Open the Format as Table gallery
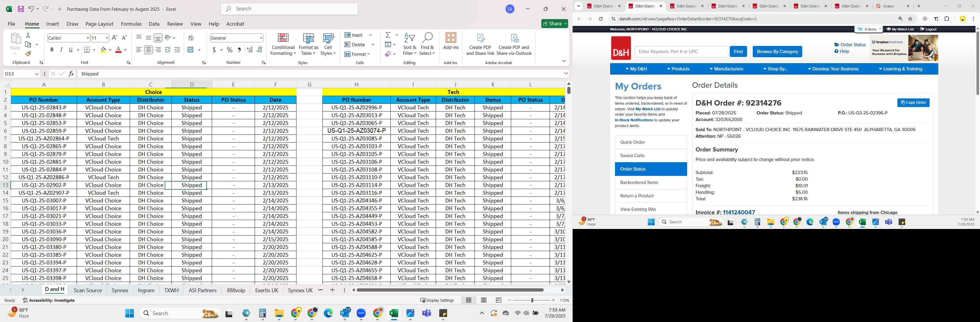Image resolution: width=980 pixels, height=322 pixels. (309, 44)
